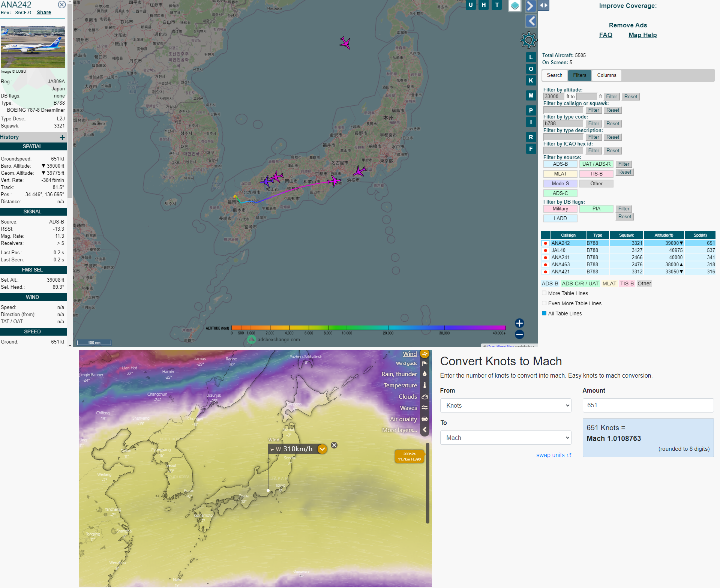
Task: Click the right arrow sidebar button
Action: tap(530, 6)
